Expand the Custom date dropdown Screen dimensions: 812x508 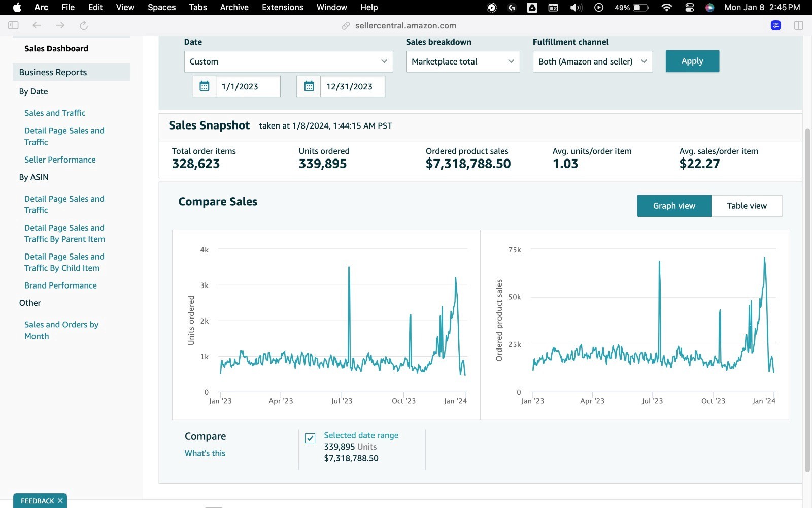288,61
